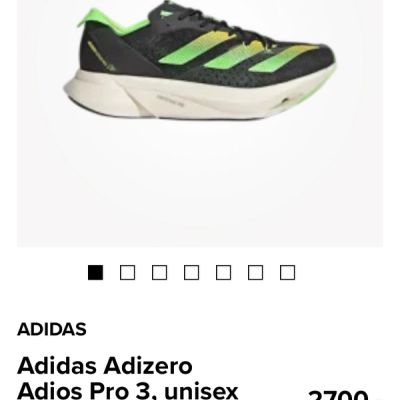Select the first filled gallery indicator square
Screen dimensions: 400x400
tap(95, 272)
